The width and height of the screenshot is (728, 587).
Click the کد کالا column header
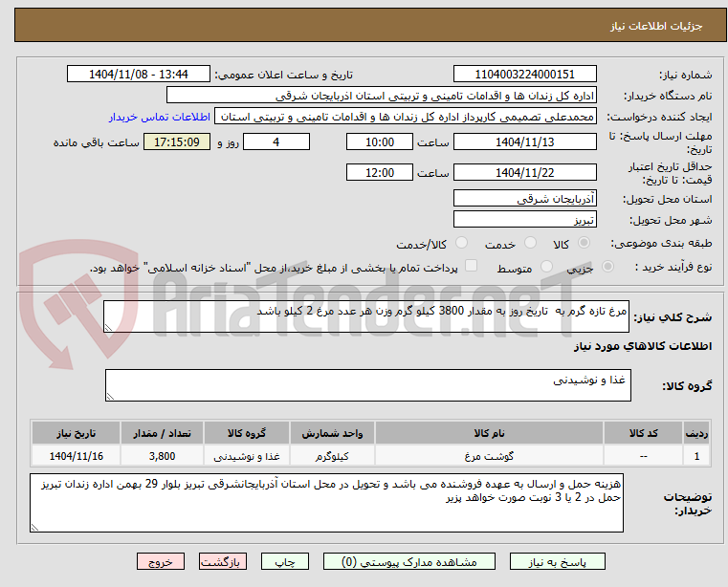[643, 433]
